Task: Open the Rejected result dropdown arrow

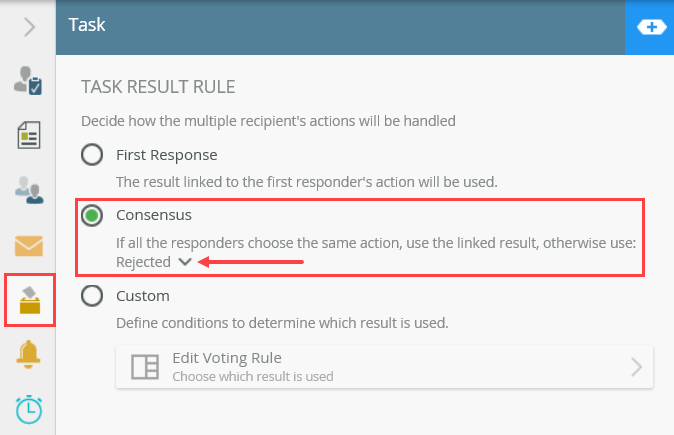Action: tap(184, 262)
